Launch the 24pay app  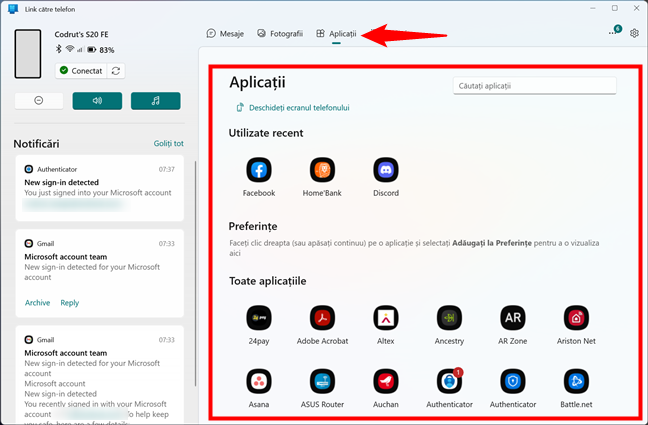[259, 318]
